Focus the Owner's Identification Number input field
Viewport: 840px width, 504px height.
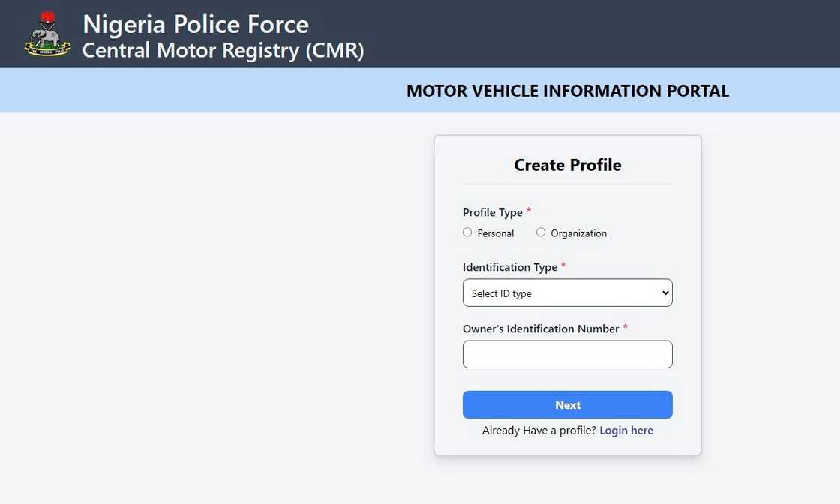tap(567, 355)
